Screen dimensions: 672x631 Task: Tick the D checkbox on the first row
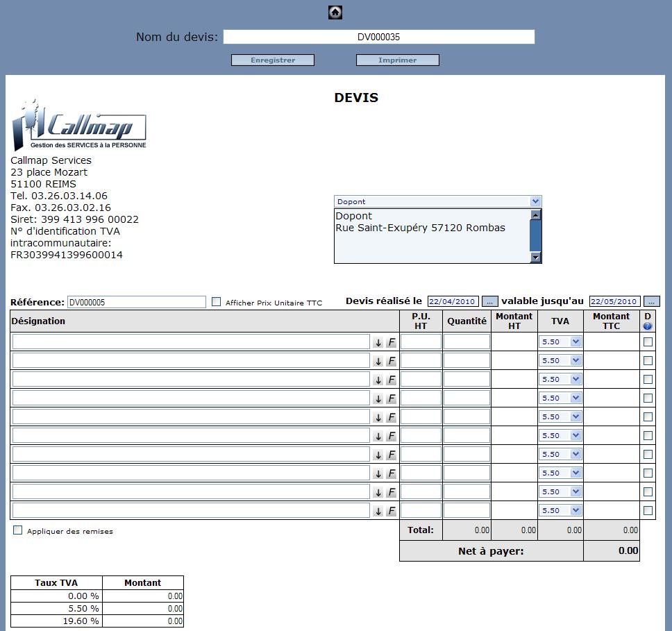648,341
